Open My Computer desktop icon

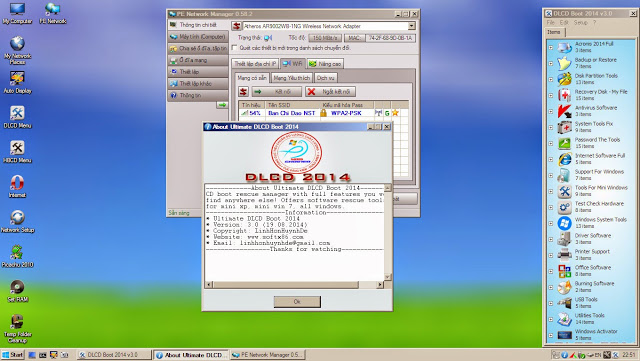point(17,13)
